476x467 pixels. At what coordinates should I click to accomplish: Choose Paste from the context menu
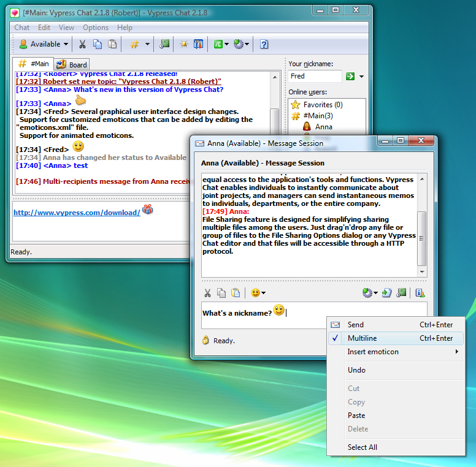(396, 416)
